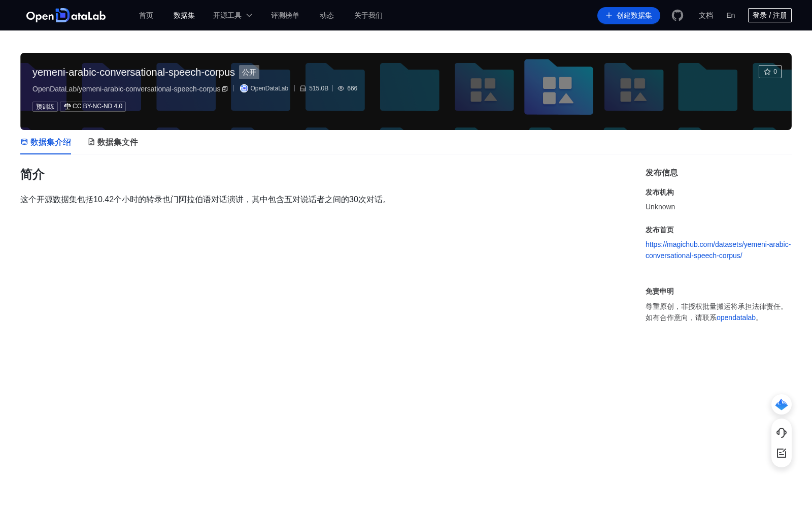
Task: Click the OpenDataLab publisher avatar icon
Action: 244,88
